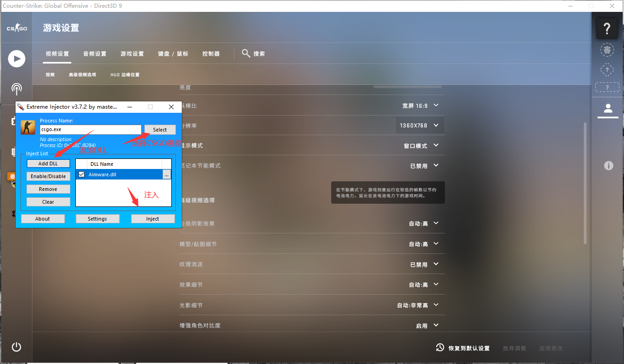Click the magnifying glass search icon
Screen dimensions: 624x364
pos(246,53)
